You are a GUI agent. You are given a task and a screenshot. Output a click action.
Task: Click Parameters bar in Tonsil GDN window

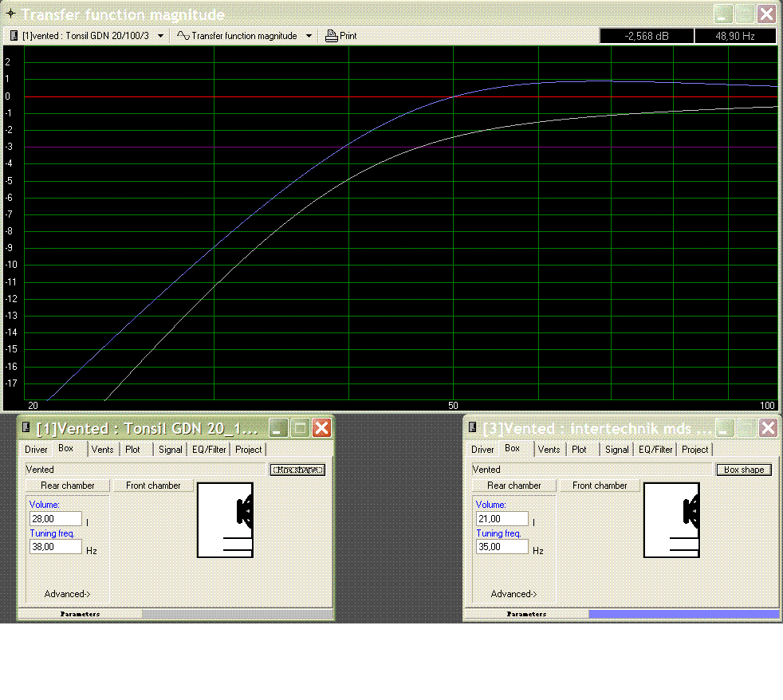click(80, 614)
